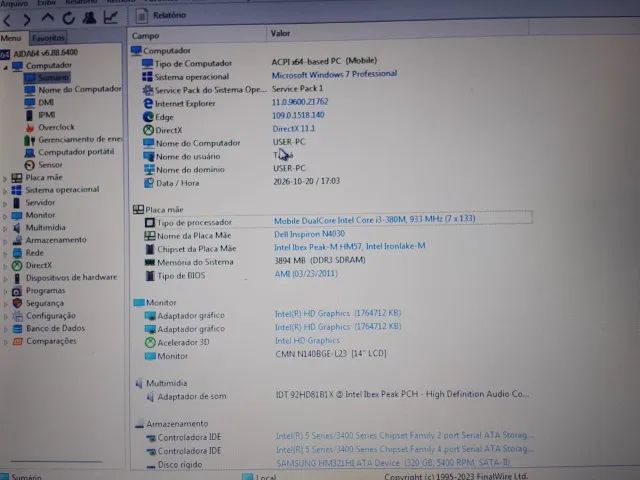Open the Arquivo menu
The width and height of the screenshot is (640, 480).
click(x=14, y=3)
